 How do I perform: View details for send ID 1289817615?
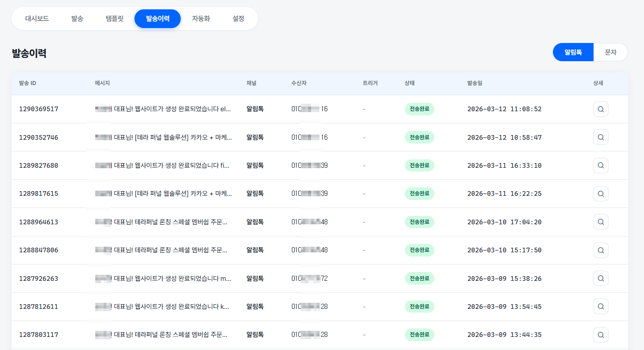(601, 193)
